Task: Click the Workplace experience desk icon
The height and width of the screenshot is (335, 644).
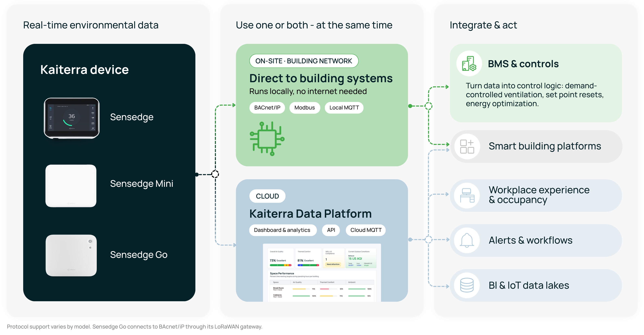Action: point(467,196)
